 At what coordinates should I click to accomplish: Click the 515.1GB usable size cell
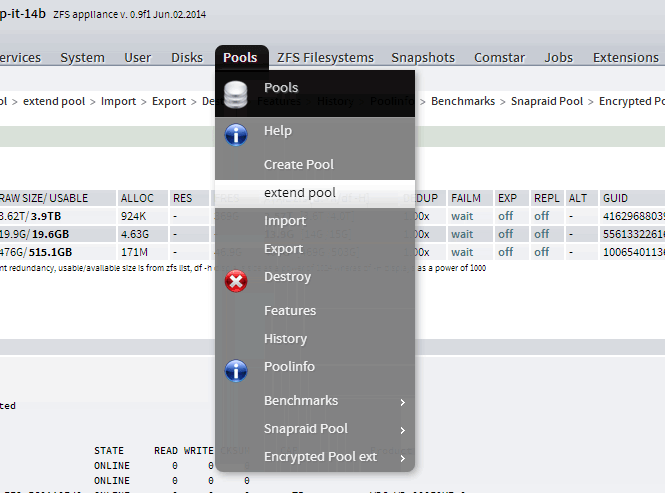coord(50,252)
